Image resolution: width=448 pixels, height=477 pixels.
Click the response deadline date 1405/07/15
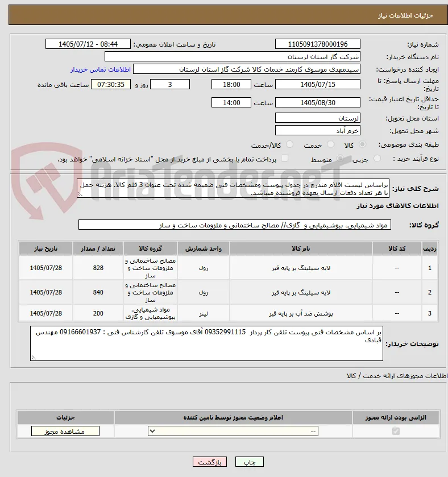click(318, 85)
